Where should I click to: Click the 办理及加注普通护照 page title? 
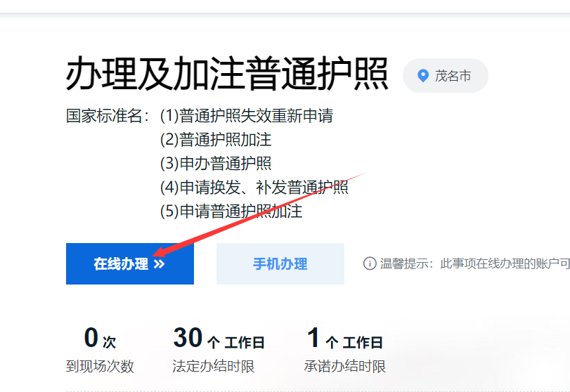pyautogui.click(x=227, y=74)
